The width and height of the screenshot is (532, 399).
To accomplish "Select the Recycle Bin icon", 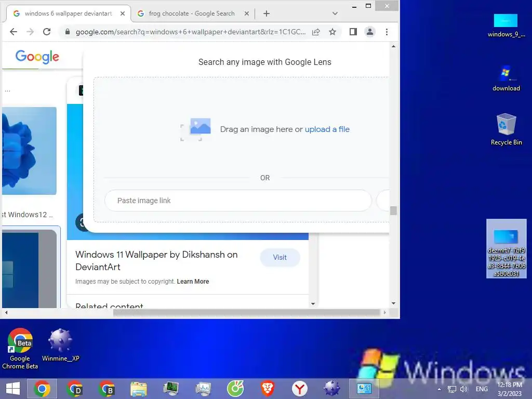I will tap(506, 129).
